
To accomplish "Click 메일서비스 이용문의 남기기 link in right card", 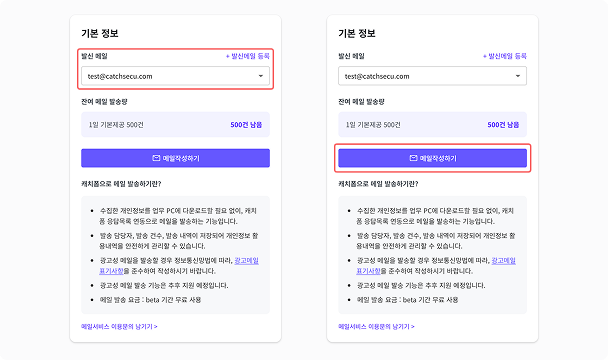I will [376, 327].
